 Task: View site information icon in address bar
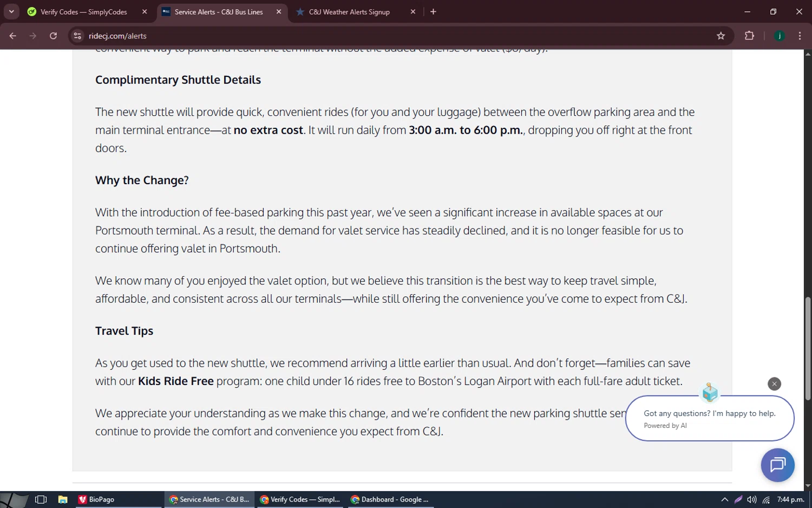[x=78, y=36]
